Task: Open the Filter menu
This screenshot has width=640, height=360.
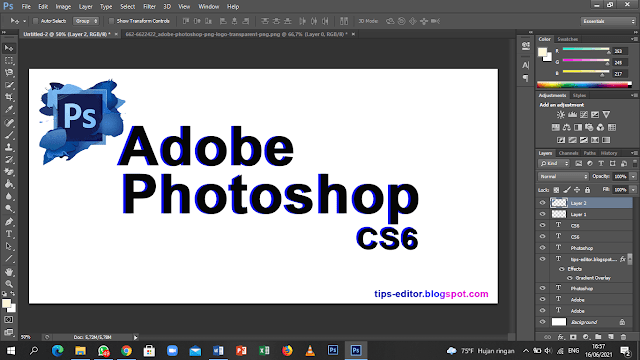Action: coord(149,7)
